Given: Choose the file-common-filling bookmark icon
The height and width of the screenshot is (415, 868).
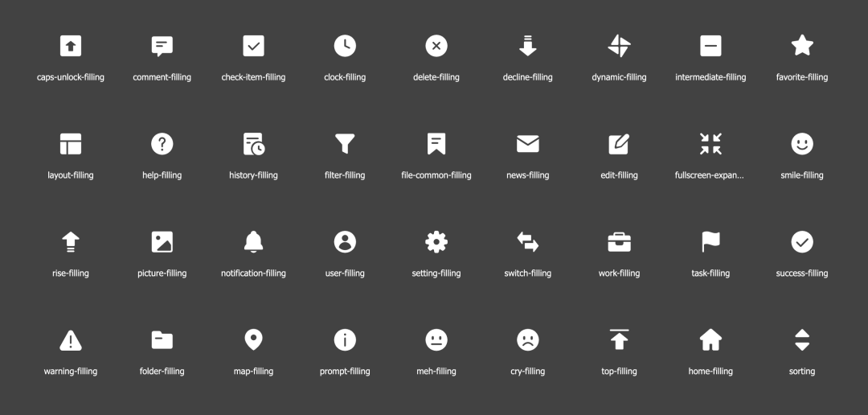Looking at the screenshot, I should coord(436,143).
